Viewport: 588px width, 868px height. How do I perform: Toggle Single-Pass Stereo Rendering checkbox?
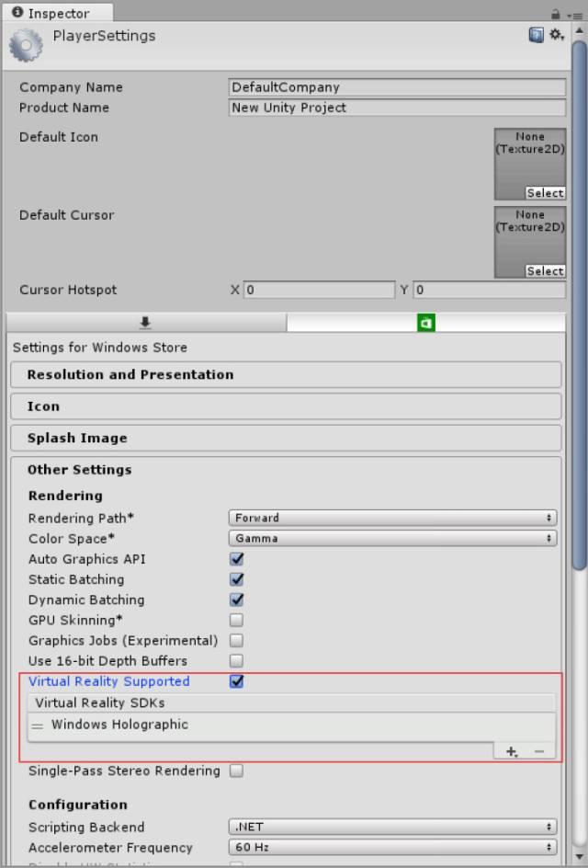[x=237, y=771]
